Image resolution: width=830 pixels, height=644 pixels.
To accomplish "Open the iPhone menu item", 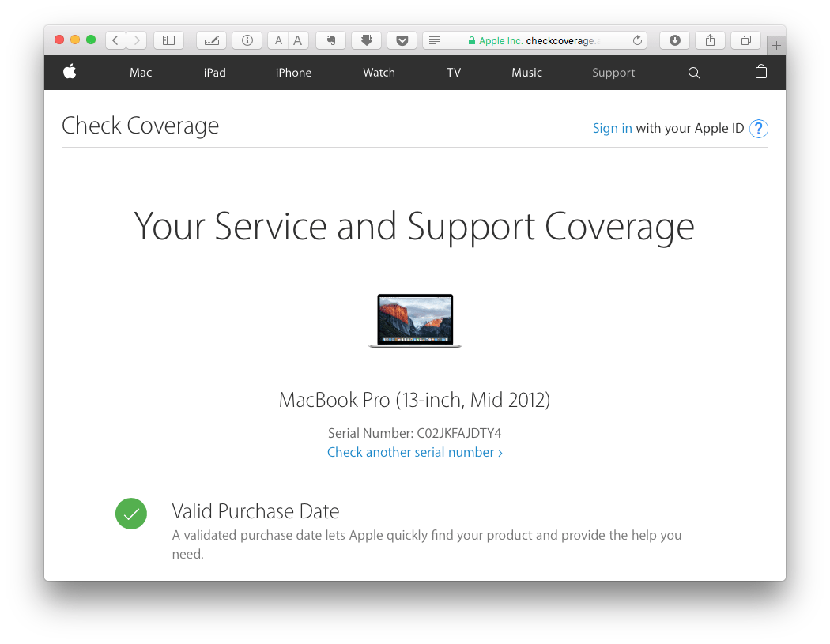I will [293, 73].
